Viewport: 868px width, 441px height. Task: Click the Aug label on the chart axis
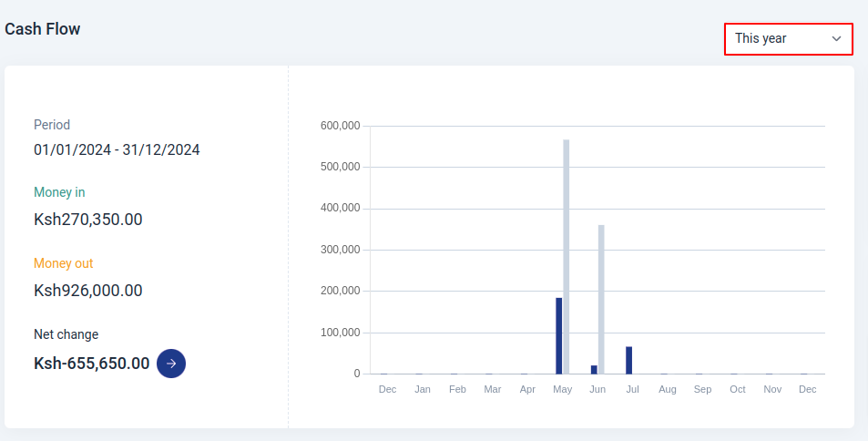(668, 389)
